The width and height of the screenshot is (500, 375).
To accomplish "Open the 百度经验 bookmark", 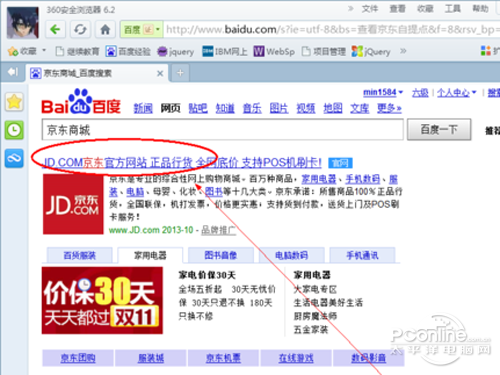I will pyautogui.click(x=128, y=51).
